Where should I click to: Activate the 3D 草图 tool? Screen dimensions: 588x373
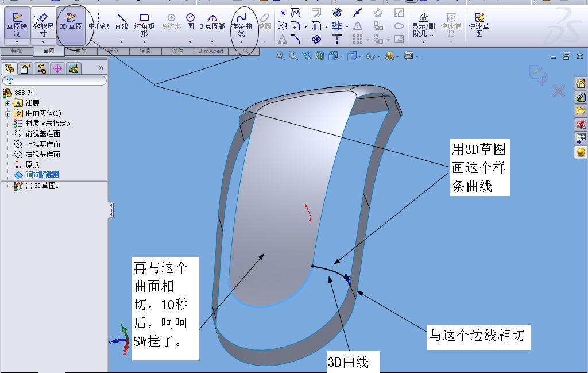pyautogui.click(x=71, y=22)
